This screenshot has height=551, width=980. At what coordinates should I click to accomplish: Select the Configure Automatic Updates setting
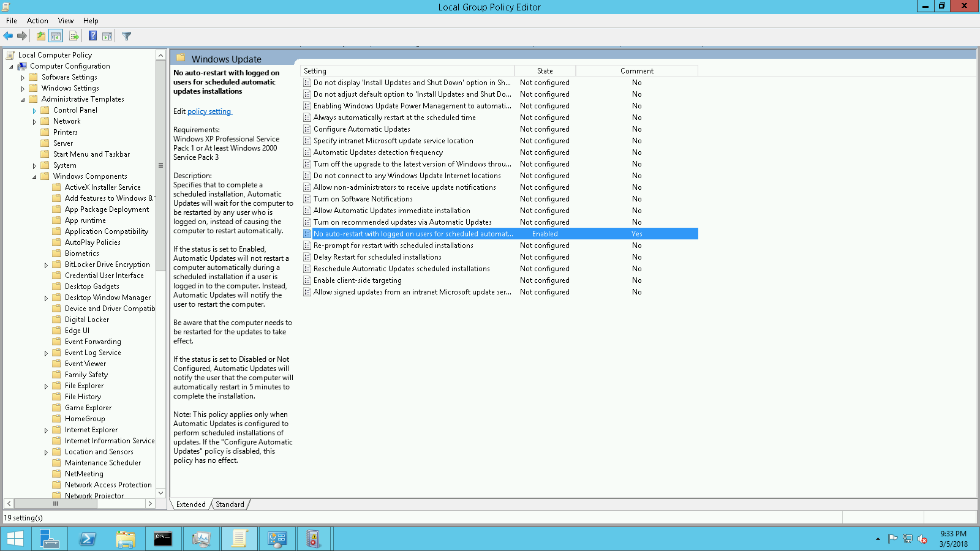[361, 129]
